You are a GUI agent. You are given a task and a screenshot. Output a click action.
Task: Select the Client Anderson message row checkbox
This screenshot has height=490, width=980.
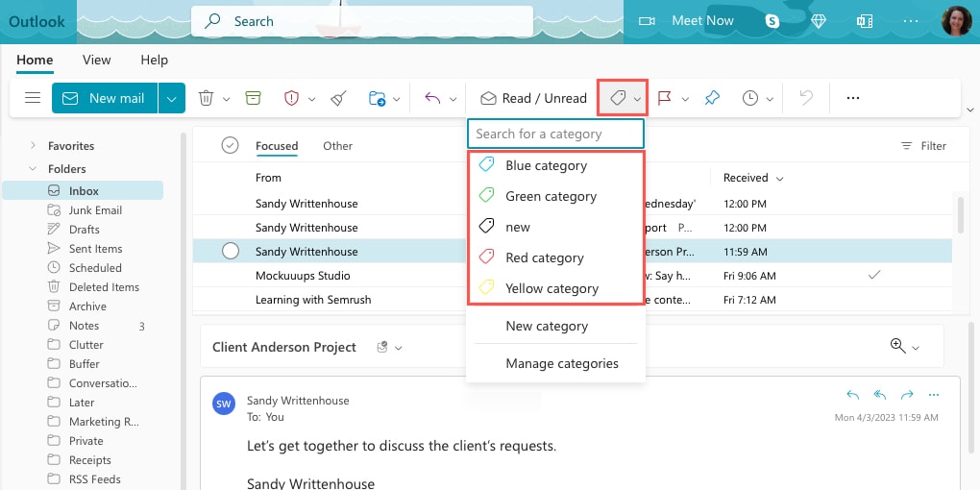pyautogui.click(x=231, y=252)
